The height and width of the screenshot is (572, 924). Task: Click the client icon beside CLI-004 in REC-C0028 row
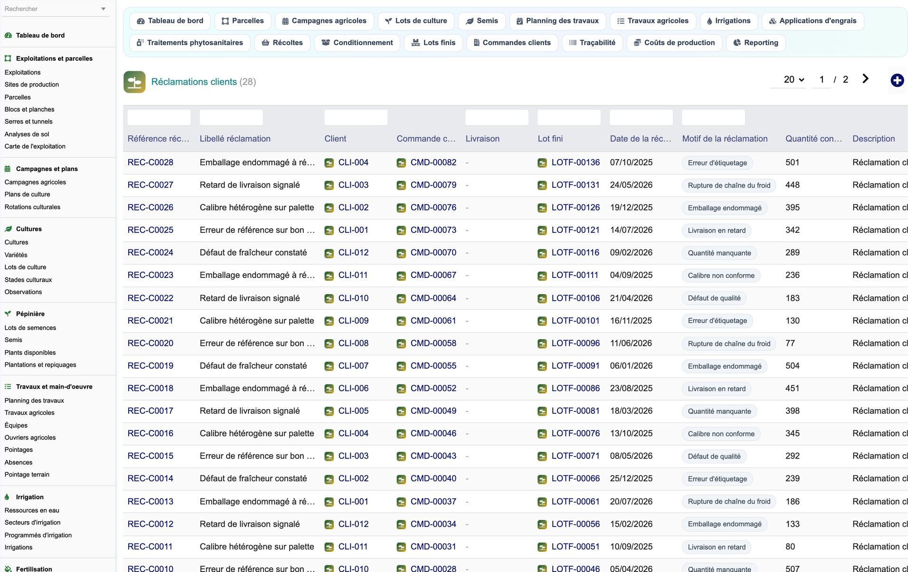[329, 163]
